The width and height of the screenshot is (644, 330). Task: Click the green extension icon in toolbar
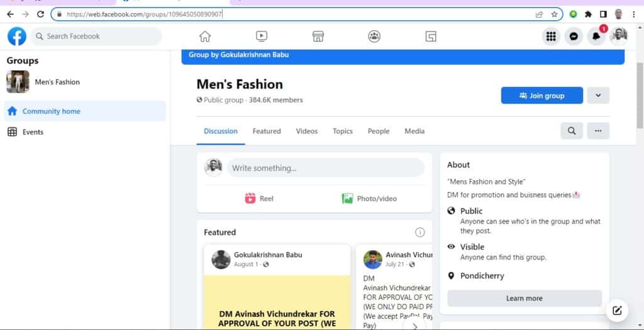point(573,14)
